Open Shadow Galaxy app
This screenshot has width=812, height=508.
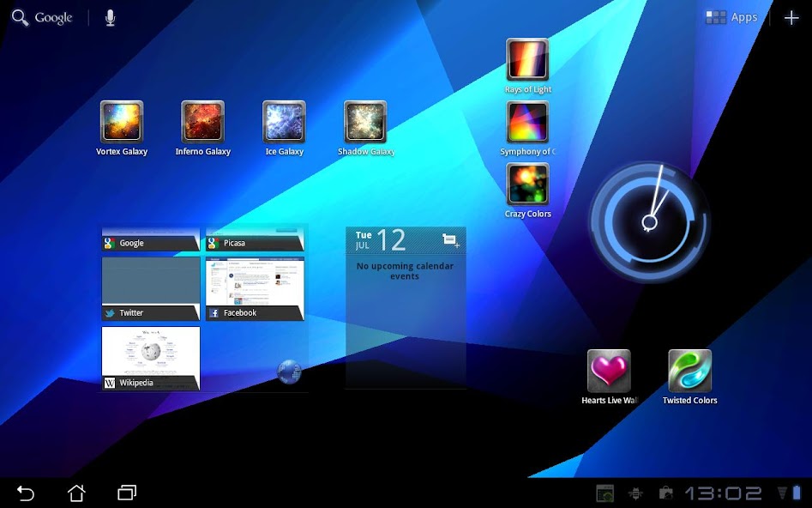pos(365,122)
